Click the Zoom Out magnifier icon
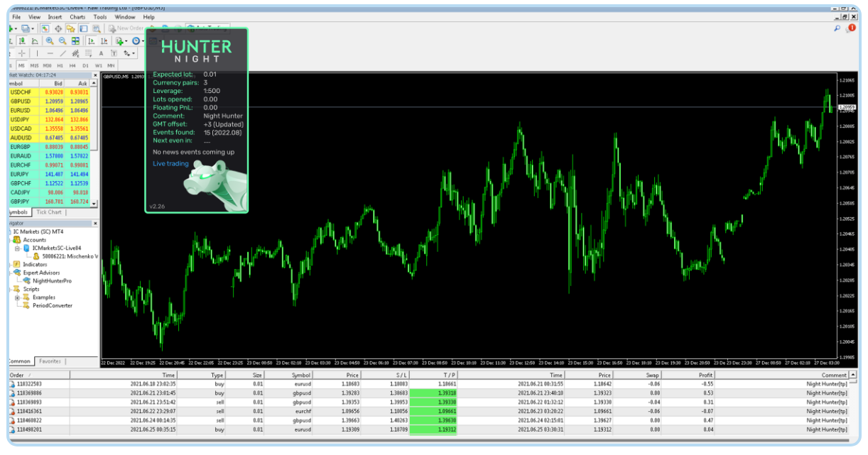 pos(63,41)
